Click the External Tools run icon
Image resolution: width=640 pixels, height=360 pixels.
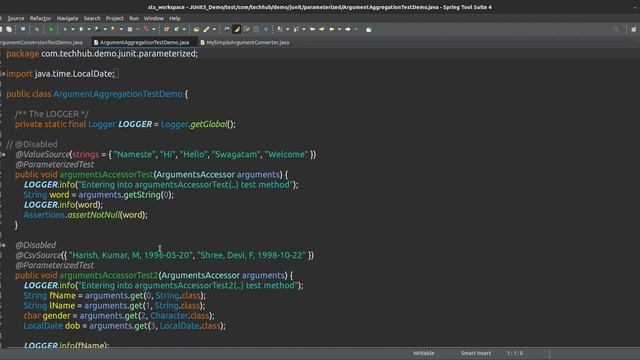[x=113, y=29]
